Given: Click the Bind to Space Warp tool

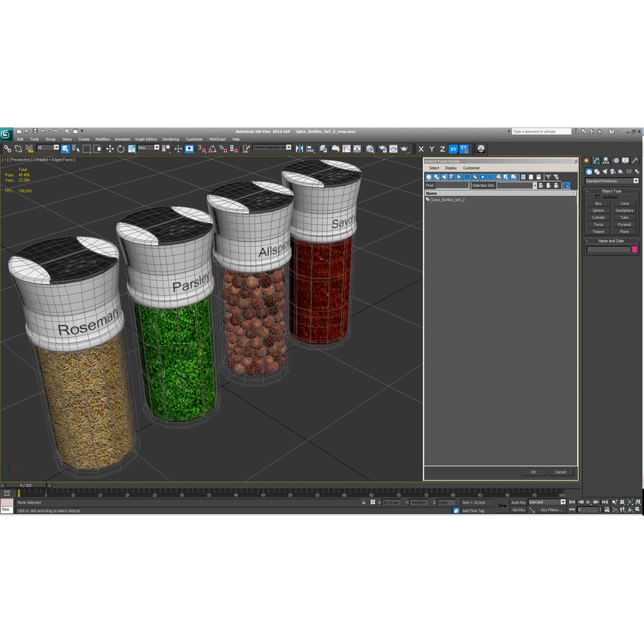Looking at the screenshot, I should pyautogui.click(x=29, y=148).
